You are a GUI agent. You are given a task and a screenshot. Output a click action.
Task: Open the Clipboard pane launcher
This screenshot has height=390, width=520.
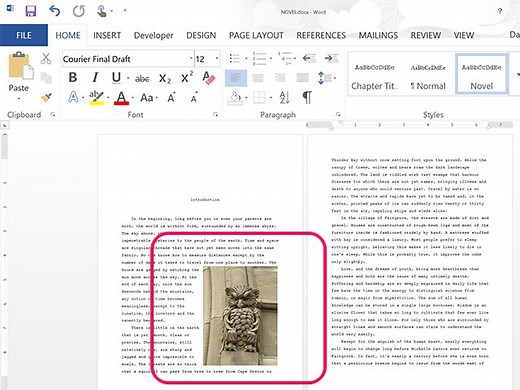pos(53,114)
